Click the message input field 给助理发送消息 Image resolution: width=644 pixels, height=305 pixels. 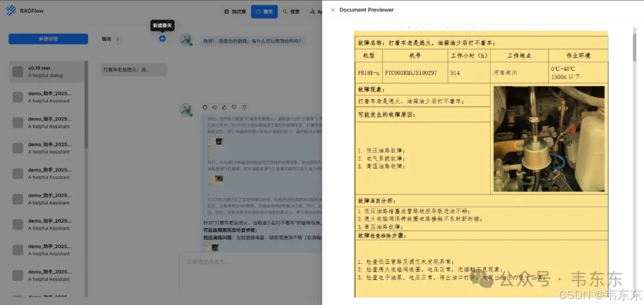[x=250, y=274]
